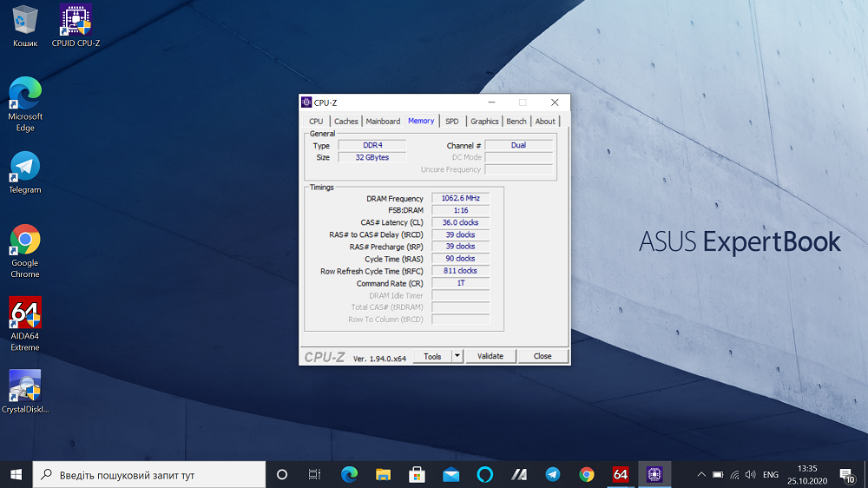Open Microsoft Edge desktop shortcut

pyautogui.click(x=25, y=104)
